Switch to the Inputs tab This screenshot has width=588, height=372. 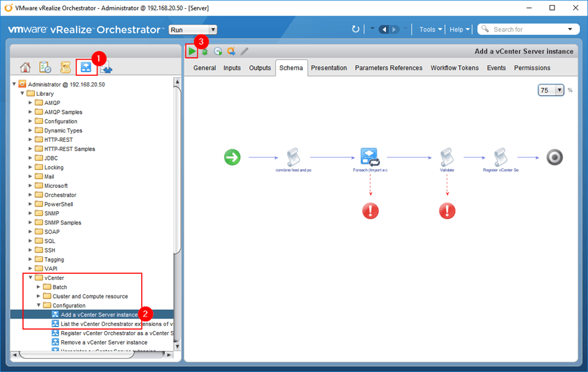point(232,68)
